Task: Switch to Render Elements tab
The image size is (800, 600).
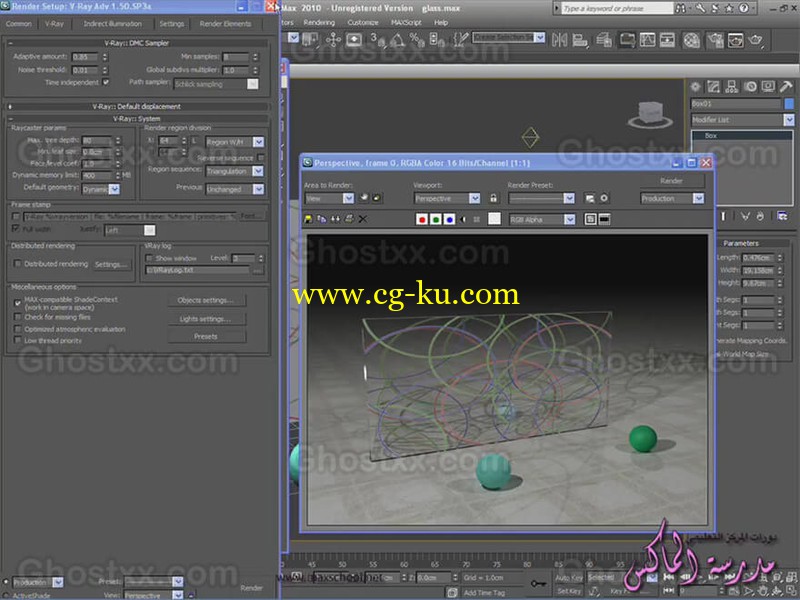Action: point(225,23)
